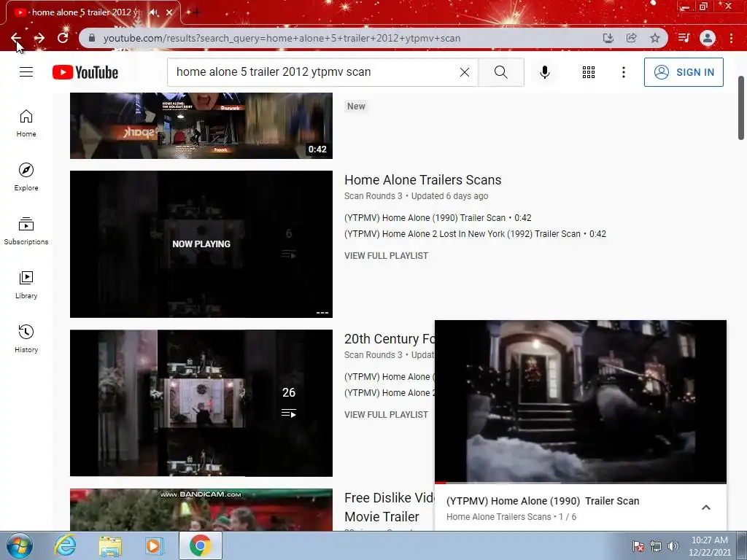Mute the tab via speaker icon
Screen dimensions: 747x560
153,12
